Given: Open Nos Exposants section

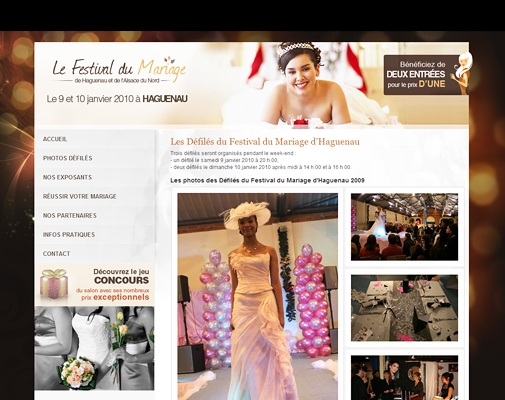Looking at the screenshot, I should (x=67, y=177).
